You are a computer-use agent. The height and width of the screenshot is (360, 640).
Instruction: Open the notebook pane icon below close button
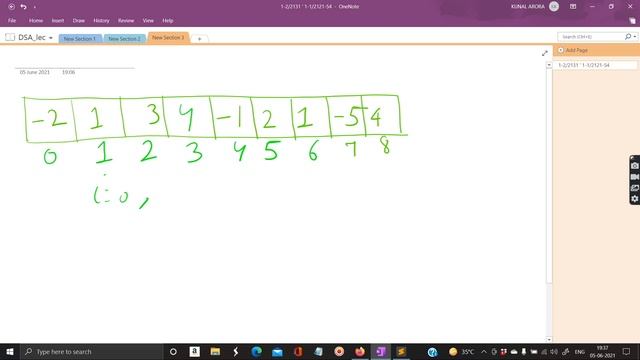point(632,20)
